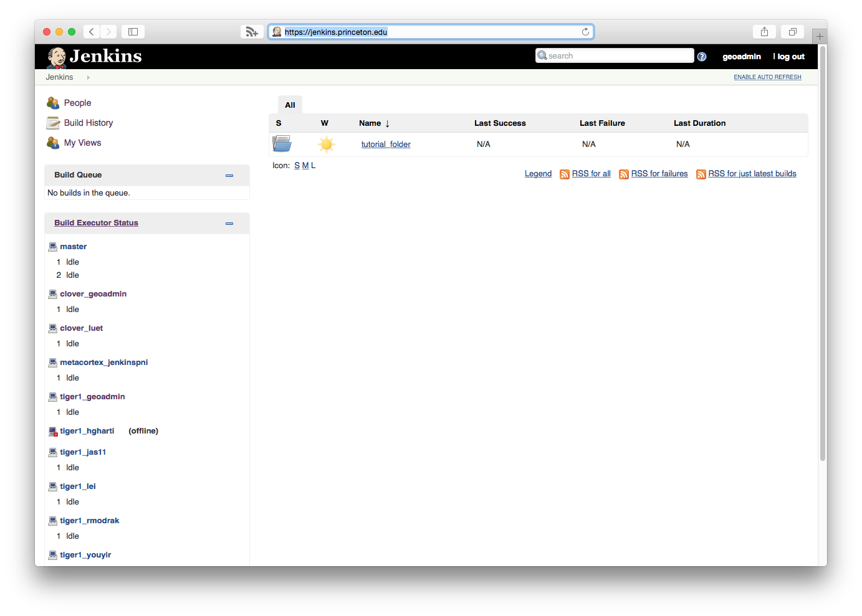This screenshot has height=616, width=862.
Task: Open the People icon in sidebar
Action: pyautogui.click(x=53, y=103)
